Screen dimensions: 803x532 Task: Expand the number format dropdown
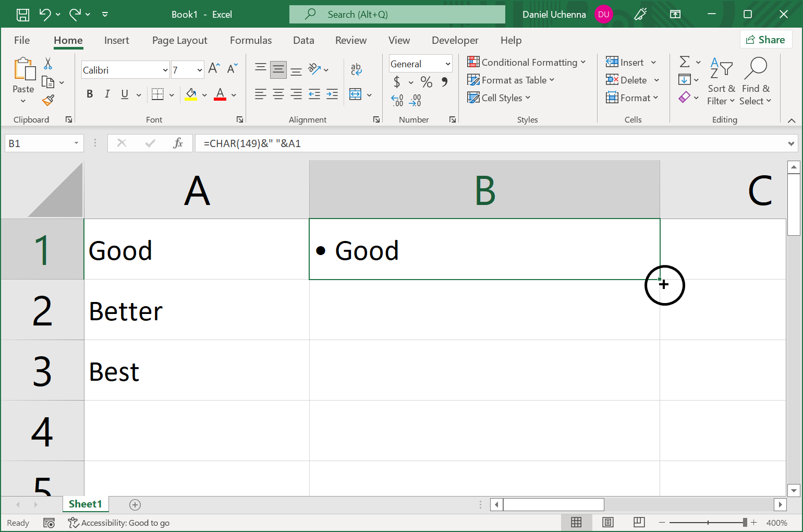coord(447,64)
